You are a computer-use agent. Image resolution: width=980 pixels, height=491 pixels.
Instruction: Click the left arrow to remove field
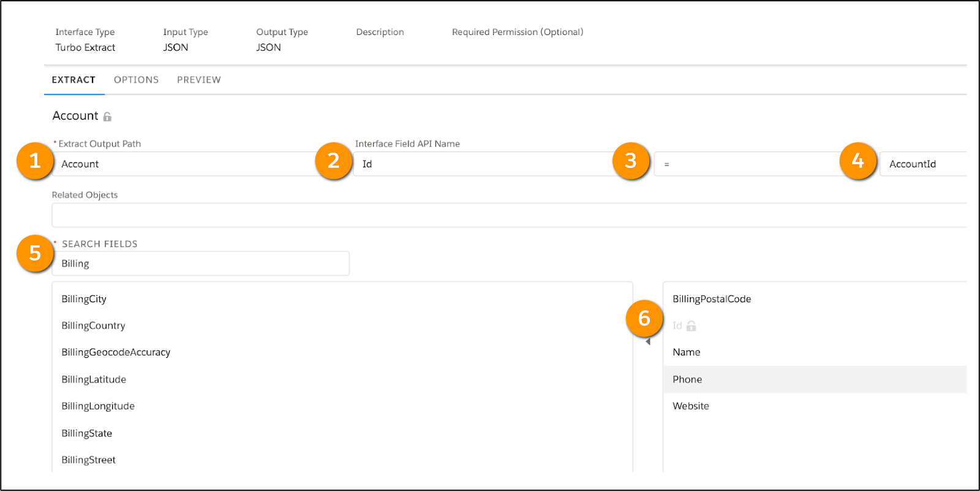648,342
